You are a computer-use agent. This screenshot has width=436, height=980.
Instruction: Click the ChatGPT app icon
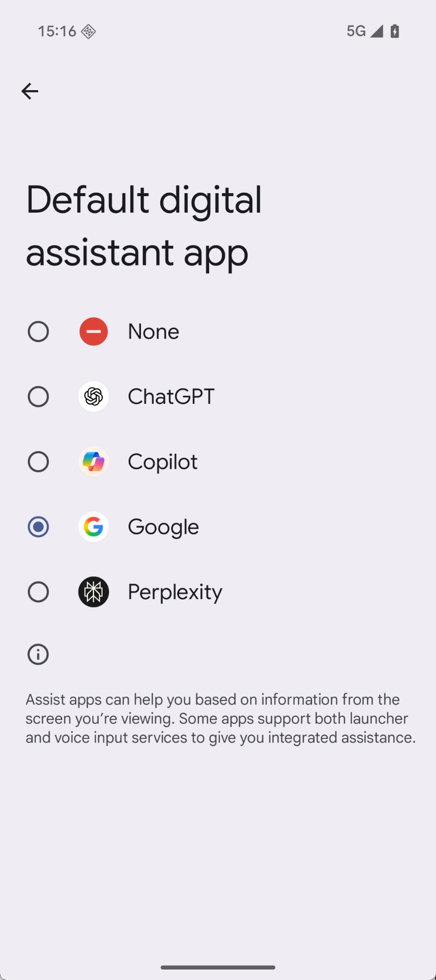[94, 397]
